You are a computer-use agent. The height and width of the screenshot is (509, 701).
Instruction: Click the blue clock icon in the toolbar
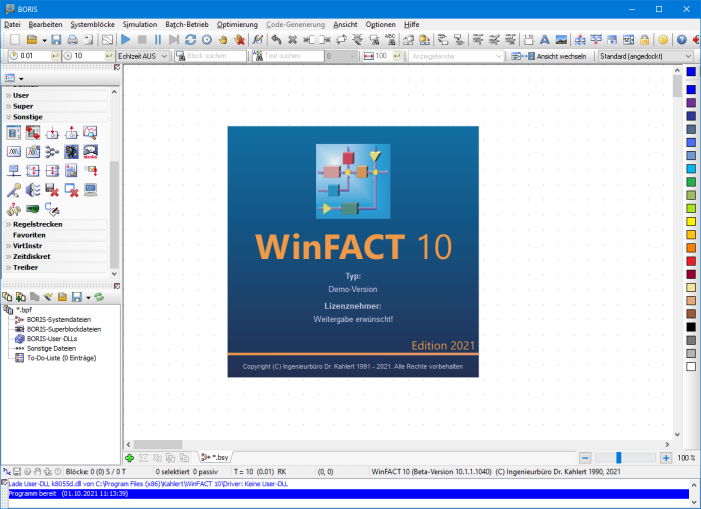[x=207, y=40]
